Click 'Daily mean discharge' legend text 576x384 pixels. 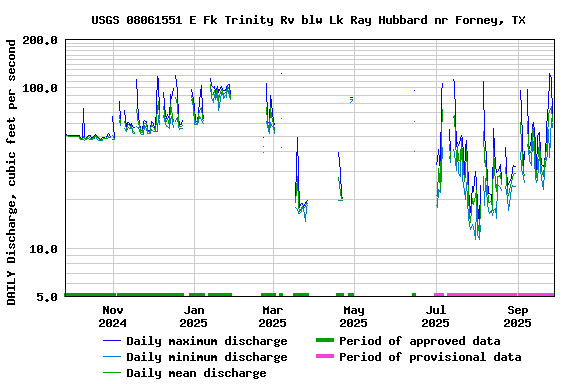pyautogui.click(x=196, y=373)
